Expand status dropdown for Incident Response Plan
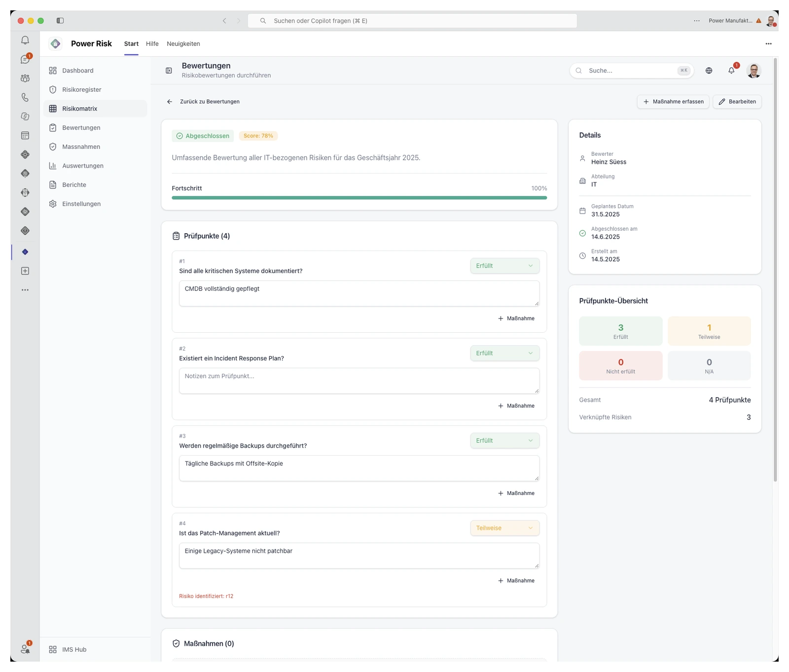The image size is (789, 672). click(504, 353)
